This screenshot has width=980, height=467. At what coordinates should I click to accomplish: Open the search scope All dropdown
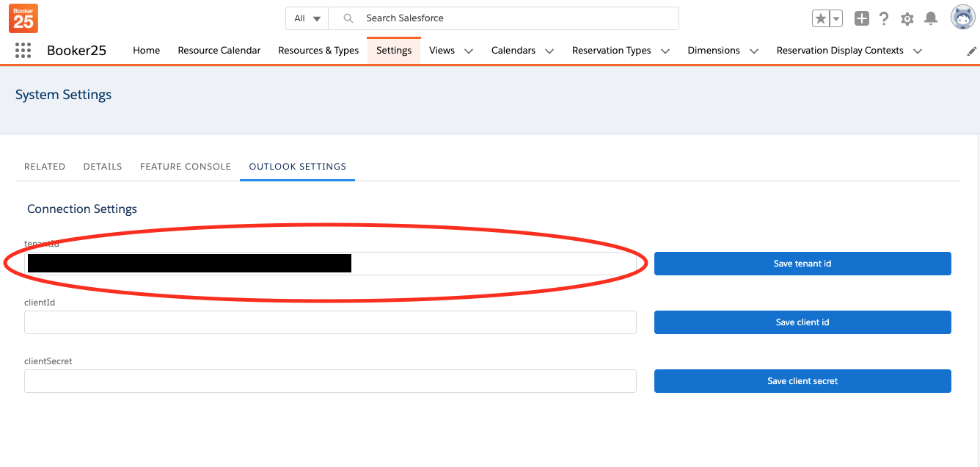tap(307, 18)
